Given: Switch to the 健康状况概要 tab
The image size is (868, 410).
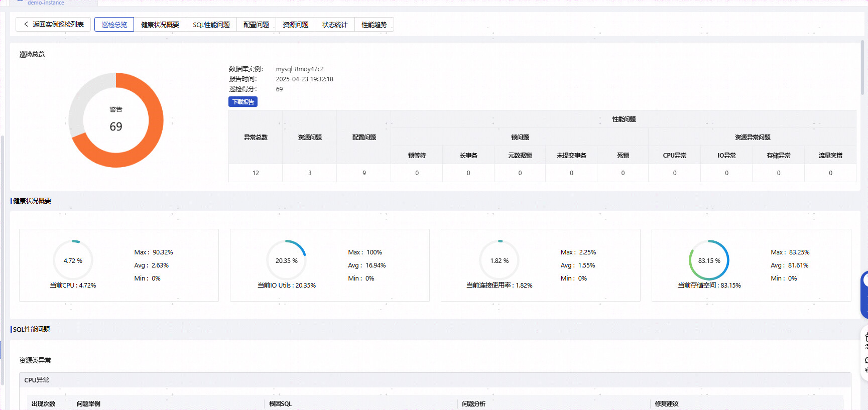Looking at the screenshot, I should click(x=160, y=25).
